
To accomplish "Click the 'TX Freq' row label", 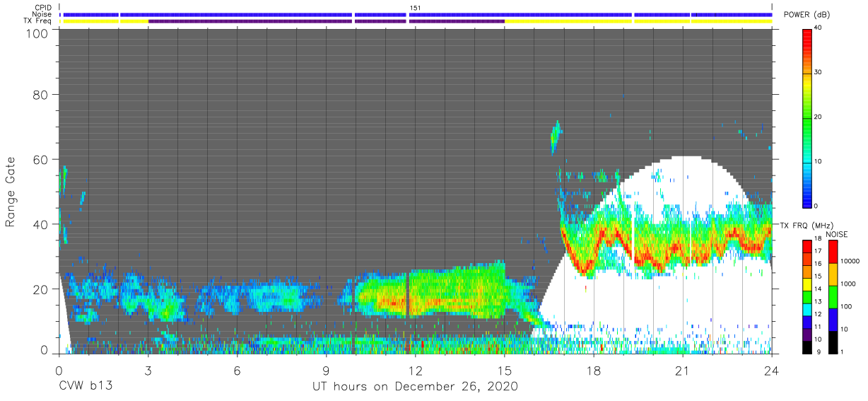I will point(38,21).
